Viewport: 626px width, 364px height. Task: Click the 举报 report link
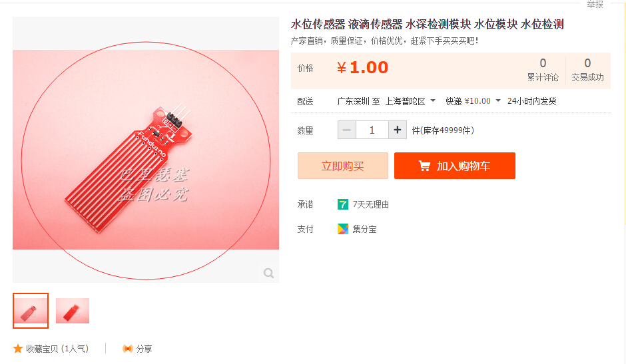595,5
